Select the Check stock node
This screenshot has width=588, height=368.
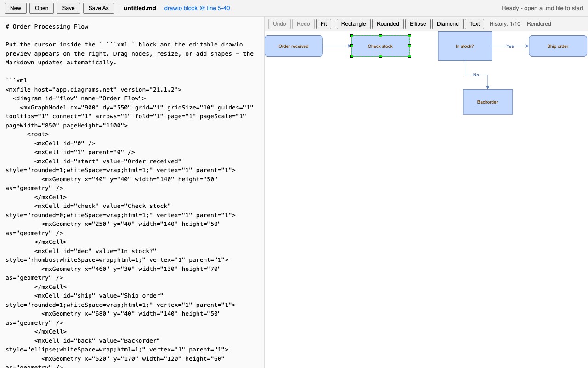coord(380,46)
